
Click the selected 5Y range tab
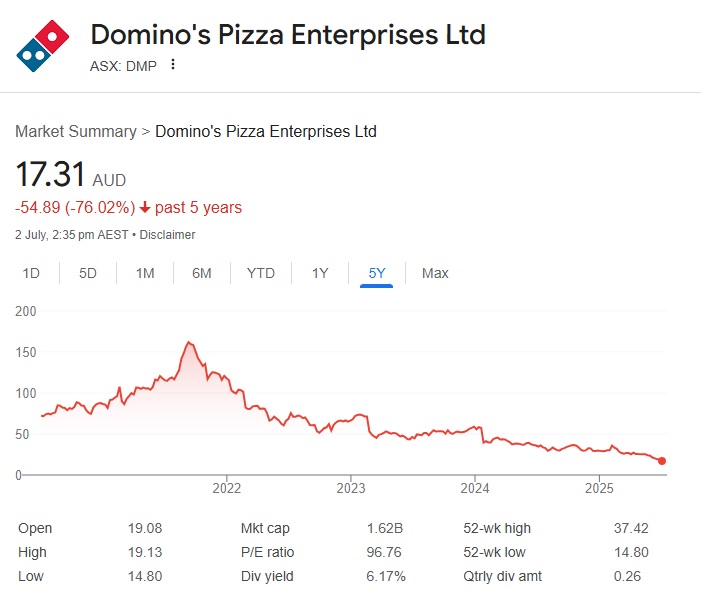point(377,273)
